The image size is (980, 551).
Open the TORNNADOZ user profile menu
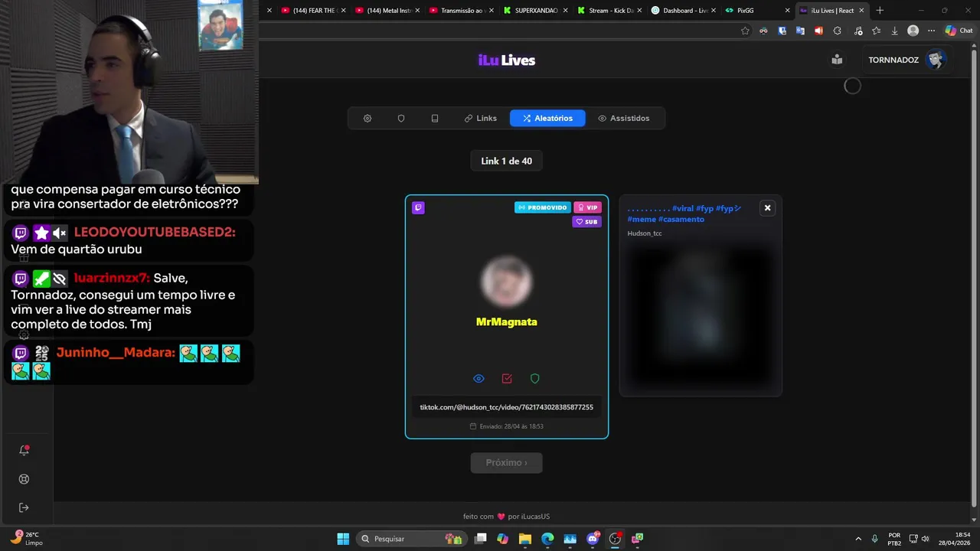[x=907, y=60]
